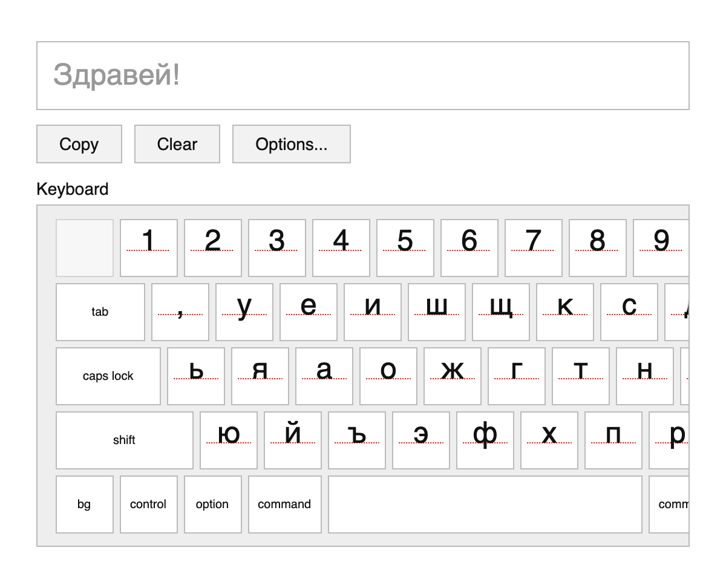Click the ф key on keyboard
This screenshot has height=588, width=726.
(x=485, y=440)
